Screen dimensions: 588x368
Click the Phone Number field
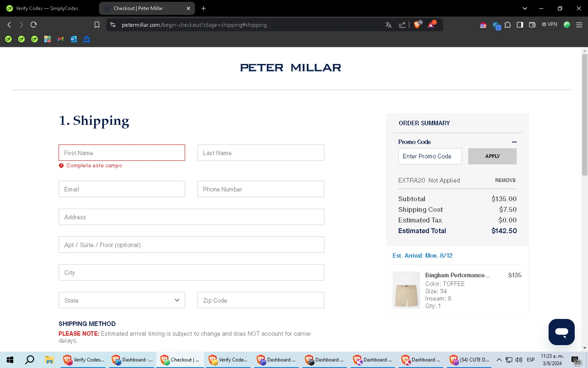pyautogui.click(x=261, y=189)
